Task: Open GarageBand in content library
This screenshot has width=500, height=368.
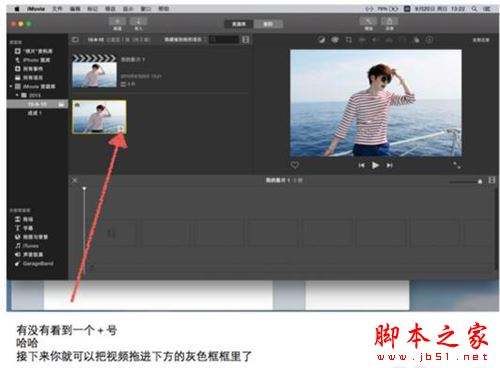Action: point(34,264)
